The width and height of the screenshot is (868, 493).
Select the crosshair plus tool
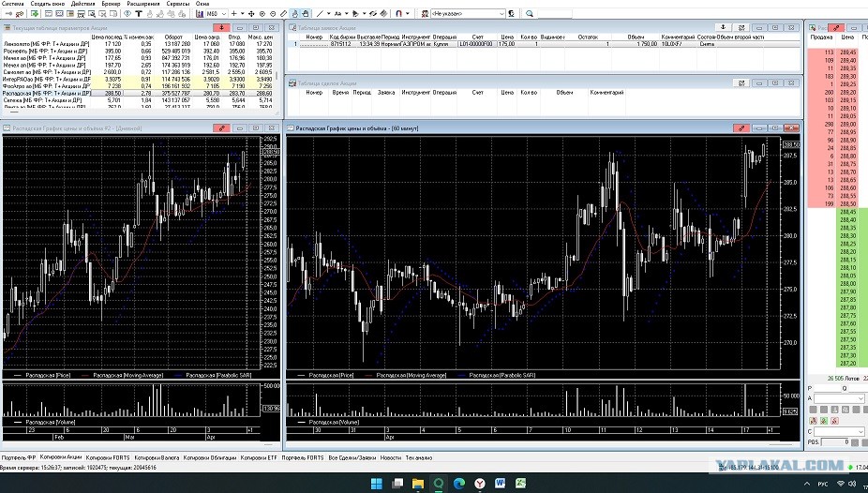234,13
